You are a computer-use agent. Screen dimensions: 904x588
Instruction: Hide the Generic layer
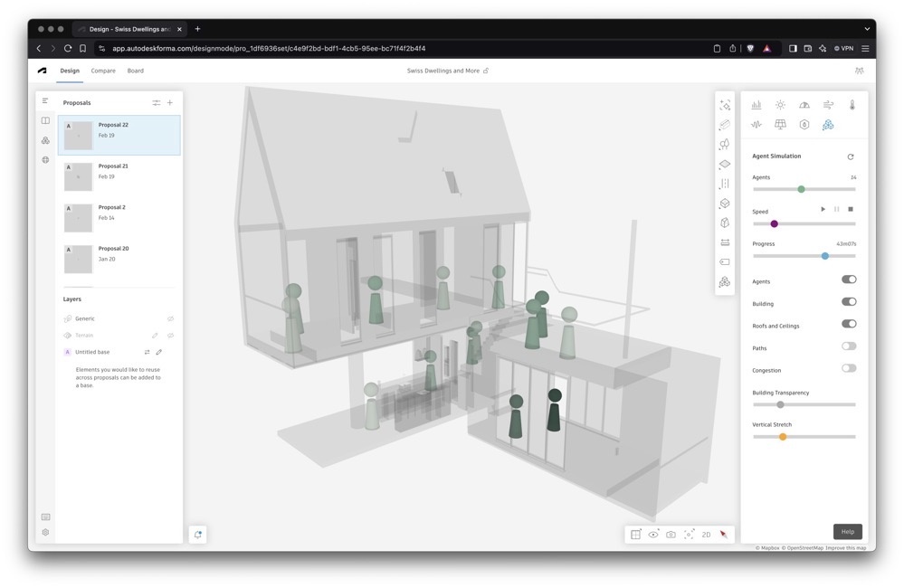(170, 318)
